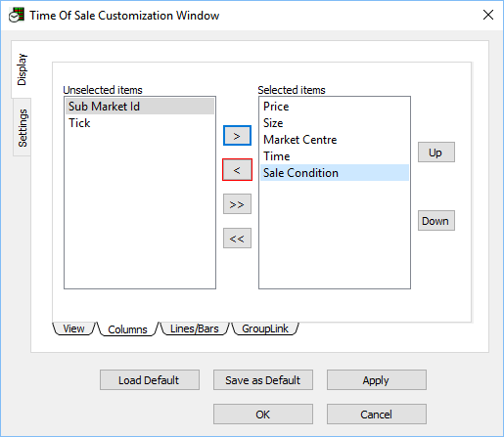The height and width of the screenshot is (437, 504).
Task: Click the Save as Default button
Action: pyautogui.click(x=263, y=380)
